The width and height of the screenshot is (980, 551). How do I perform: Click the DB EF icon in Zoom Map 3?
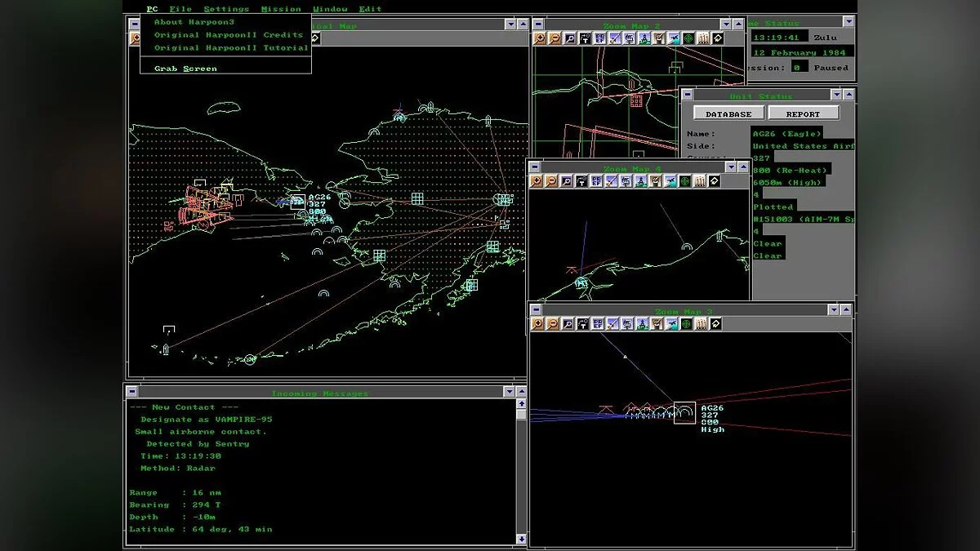coord(598,324)
